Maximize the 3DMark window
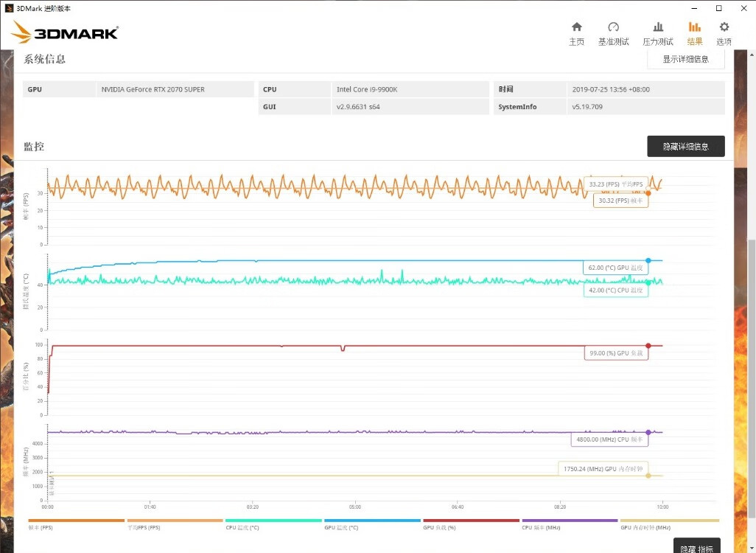This screenshot has width=756, height=553. click(718, 8)
